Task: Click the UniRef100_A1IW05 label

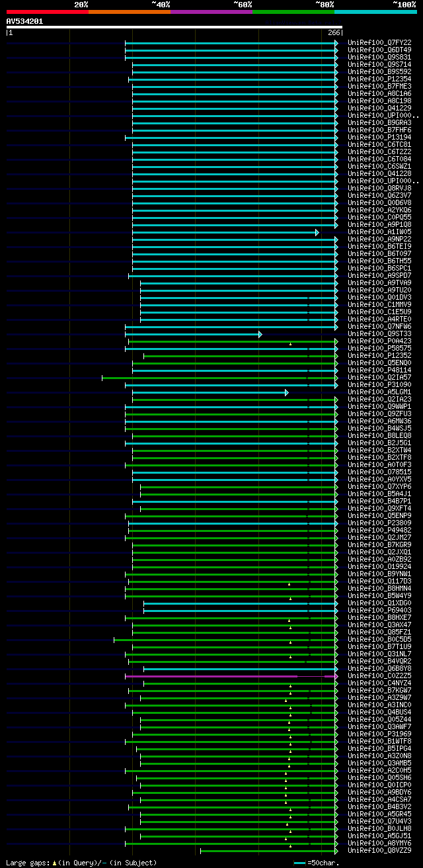Action: pyautogui.click(x=380, y=232)
